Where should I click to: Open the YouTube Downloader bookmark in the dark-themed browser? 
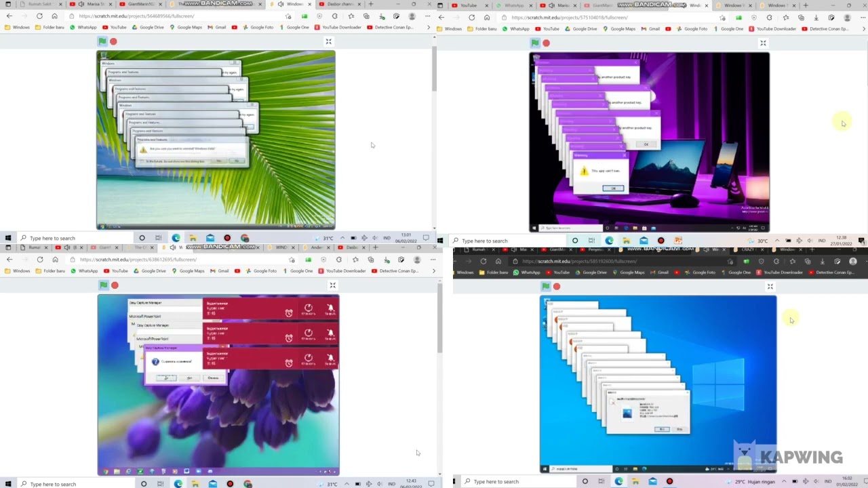pyautogui.click(x=779, y=272)
